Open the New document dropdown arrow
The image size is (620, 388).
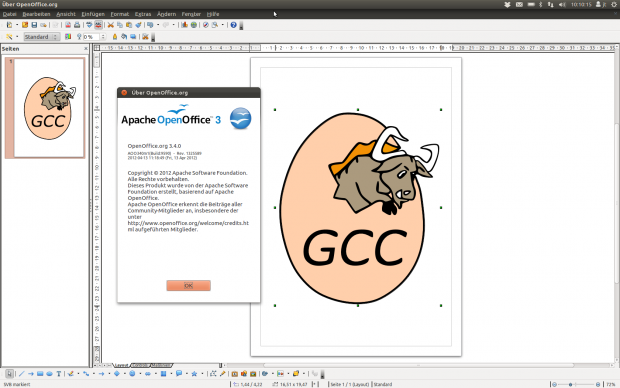pos(17,25)
